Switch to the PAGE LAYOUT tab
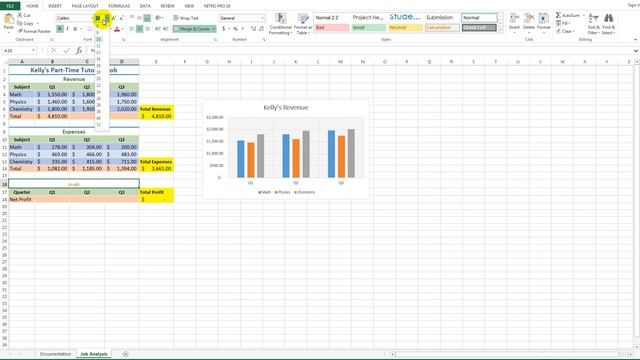 [85, 6]
